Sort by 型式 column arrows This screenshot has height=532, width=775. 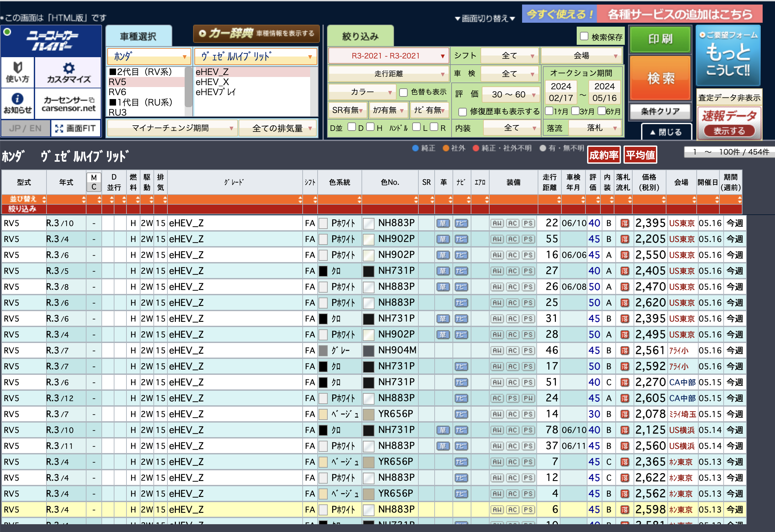[44, 200]
